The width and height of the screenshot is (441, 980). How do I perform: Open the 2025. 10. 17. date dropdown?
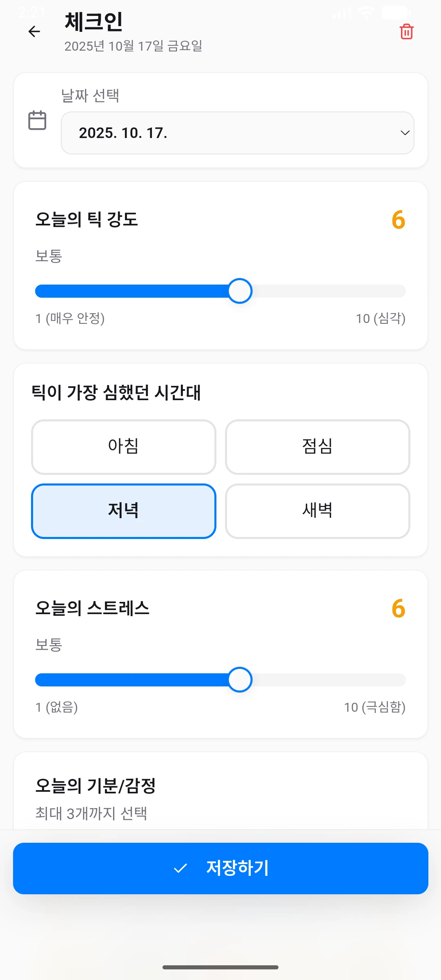[x=237, y=133]
